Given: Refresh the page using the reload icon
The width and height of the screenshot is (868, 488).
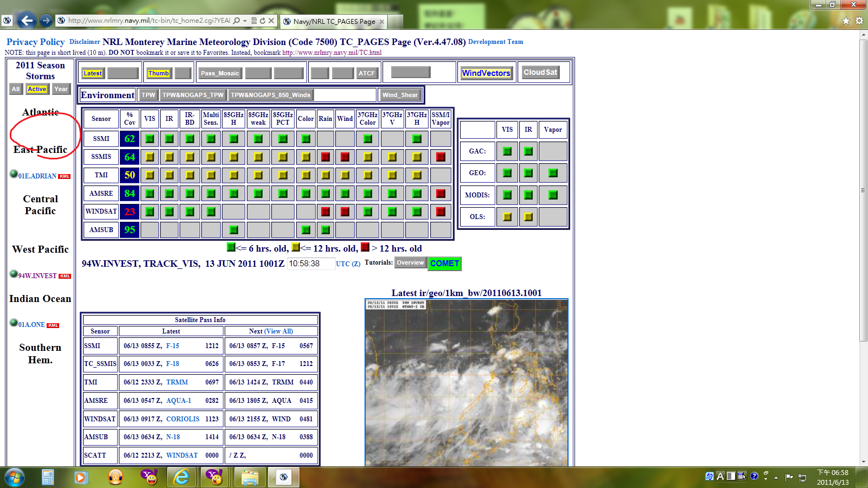Looking at the screenshot, I should 263,21.
